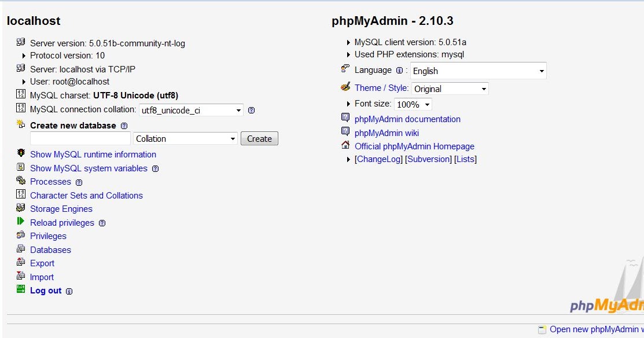Click the Character Sets and Collations icon
The height and width of the screenshot is (338, 644).
tap(20, 194)
